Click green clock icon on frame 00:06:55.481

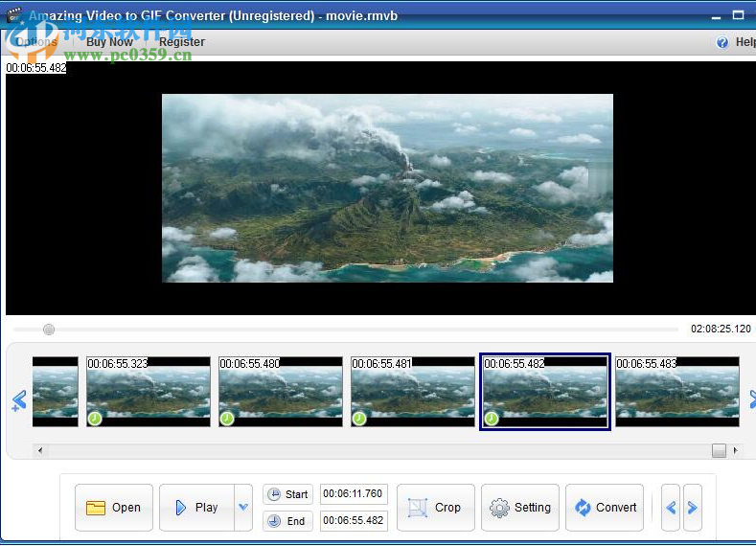pyautogui.click(x=358, y=419)
